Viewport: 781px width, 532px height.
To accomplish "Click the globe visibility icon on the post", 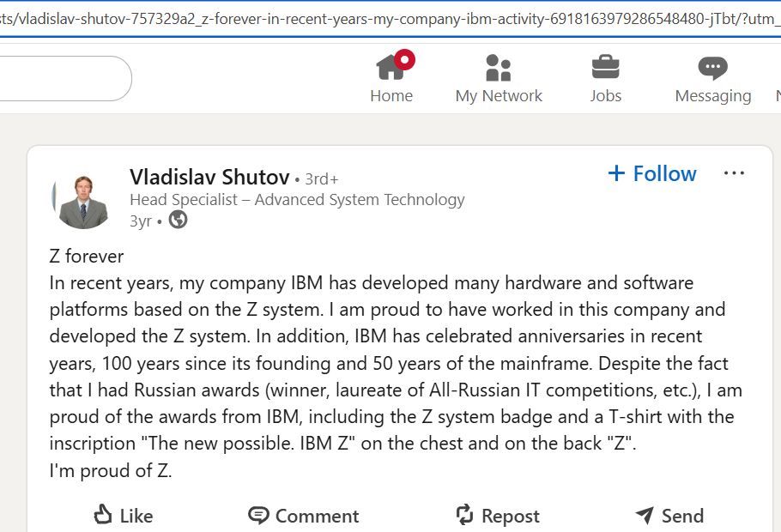I will pos(179,221).
